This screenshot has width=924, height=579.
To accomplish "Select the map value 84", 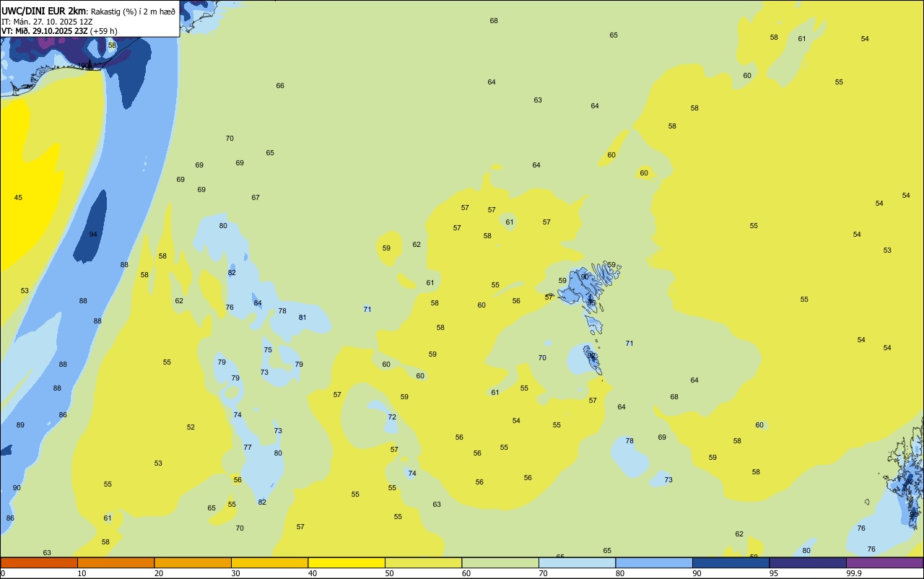I will (x=258, y=303).
